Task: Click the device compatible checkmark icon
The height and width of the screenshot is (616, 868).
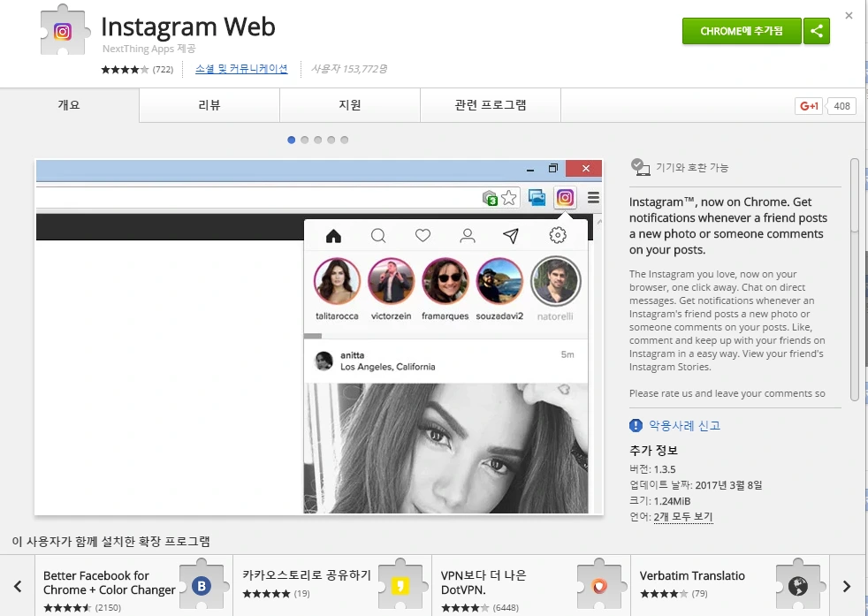Action: [x=640, y=167]
